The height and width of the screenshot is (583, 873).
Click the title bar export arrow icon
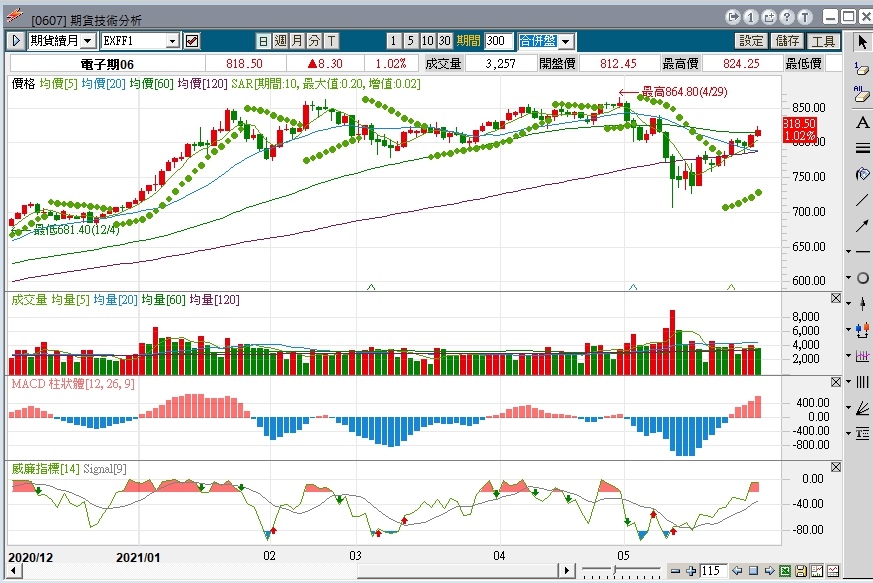pyautogui.click(x=733, y=17)
